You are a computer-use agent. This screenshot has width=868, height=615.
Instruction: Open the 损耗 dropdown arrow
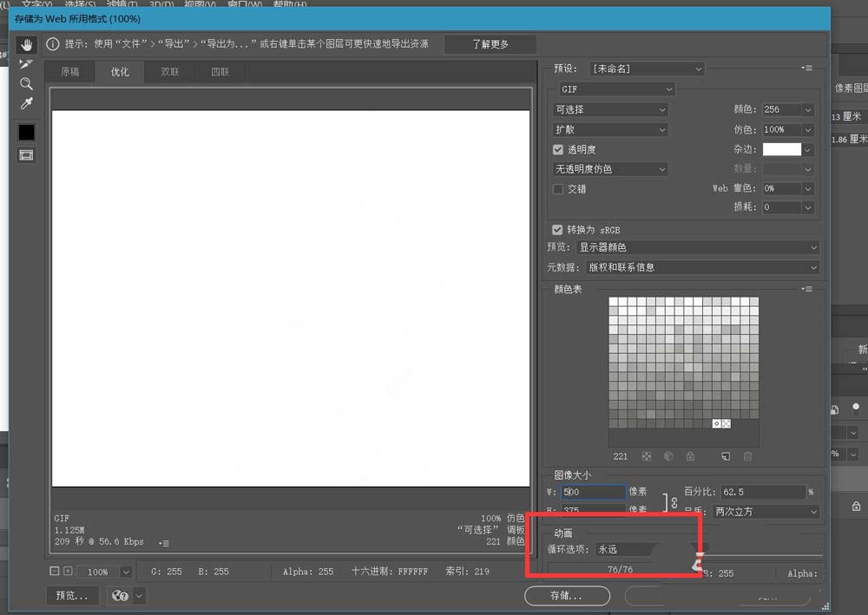(808, 207)
